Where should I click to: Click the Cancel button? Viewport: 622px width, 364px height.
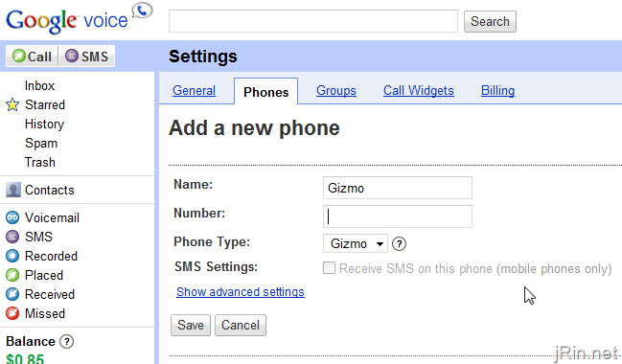click(241, 325)
